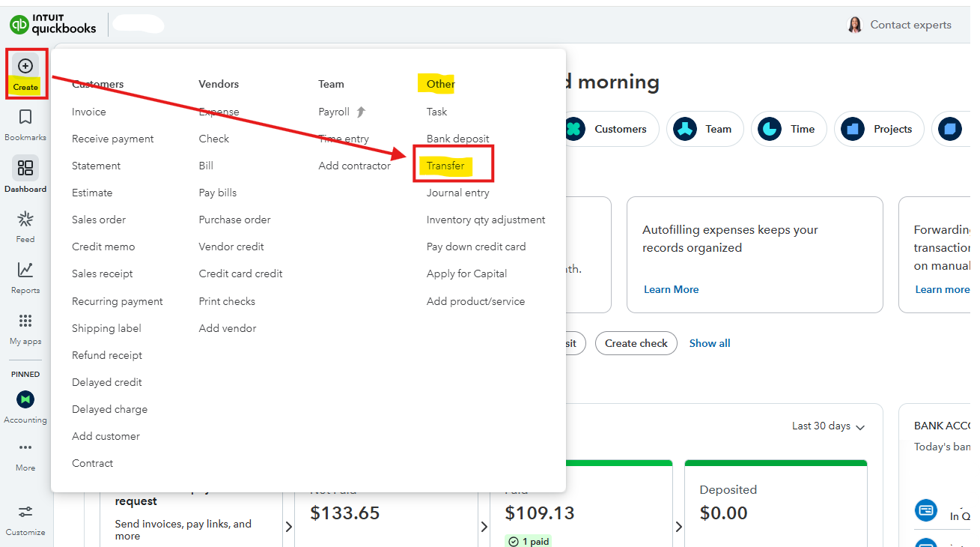Click the Customize sliders icon
This screenshot has height=547, width=980.
click(x=25, y=513)
